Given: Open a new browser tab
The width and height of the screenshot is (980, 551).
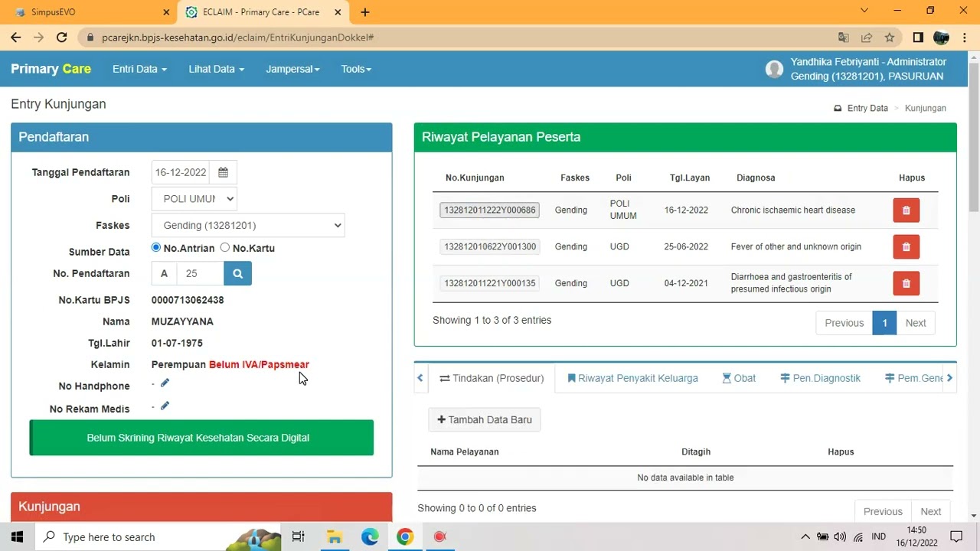Looking at the screenshot, I should 365,12.
